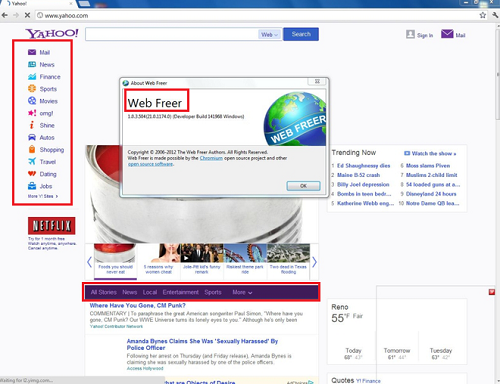The height and width of the screenshot is (384, 500).
Task: Open the Movies film reel icon
Action: pyautogui.click(x=32, y=101)
